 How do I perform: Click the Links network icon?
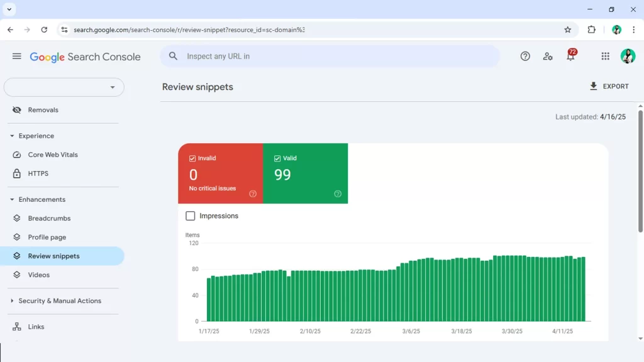17,327
